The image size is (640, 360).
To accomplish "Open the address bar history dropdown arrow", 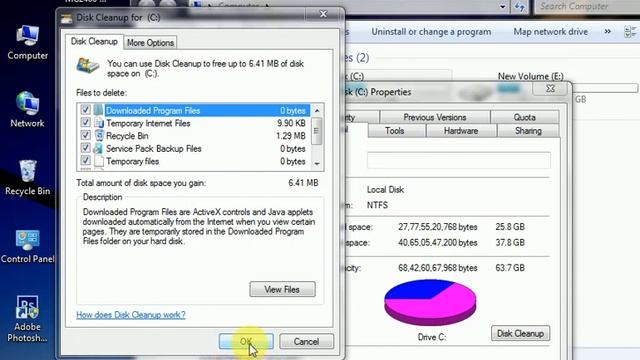I will 502,7.
